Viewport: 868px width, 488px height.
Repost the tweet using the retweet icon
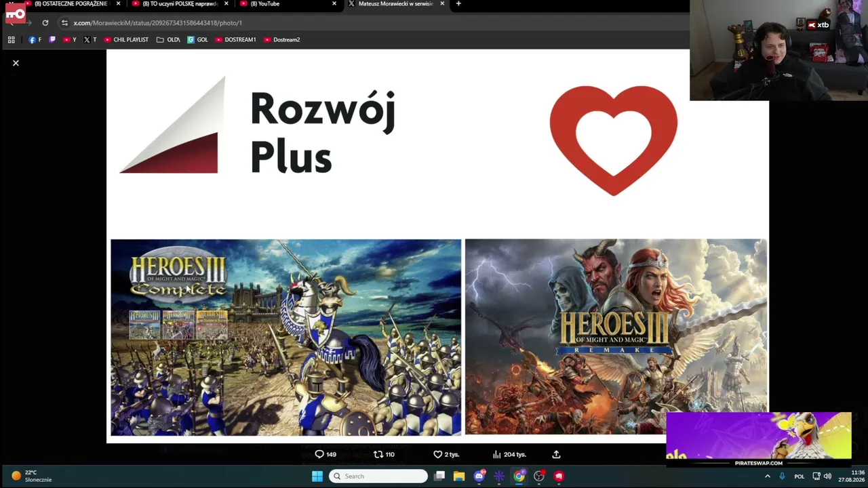pos(378,454)
